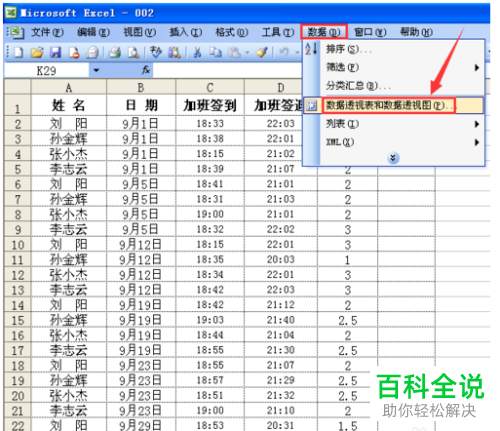Viewport: 500px width, 431px height.
Task: Choose 数据透视表和数据透视图(P)... menu item
Action: (394, 106)
